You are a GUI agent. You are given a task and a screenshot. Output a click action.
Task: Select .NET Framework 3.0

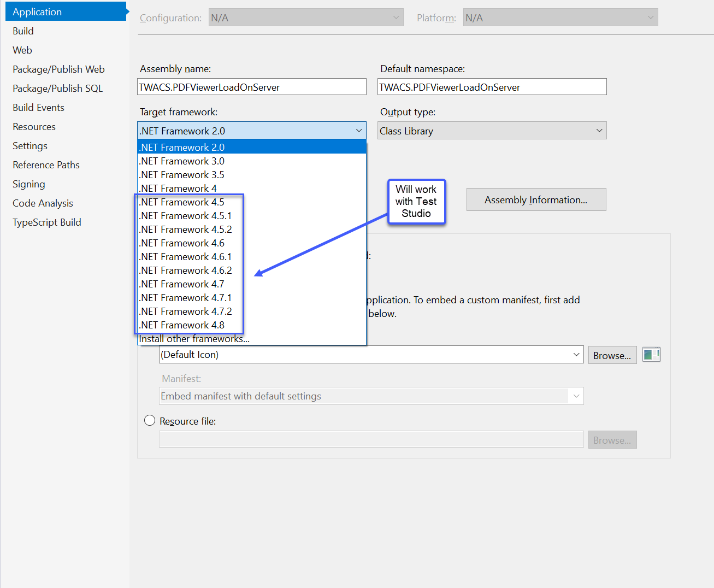pos(252,161)
